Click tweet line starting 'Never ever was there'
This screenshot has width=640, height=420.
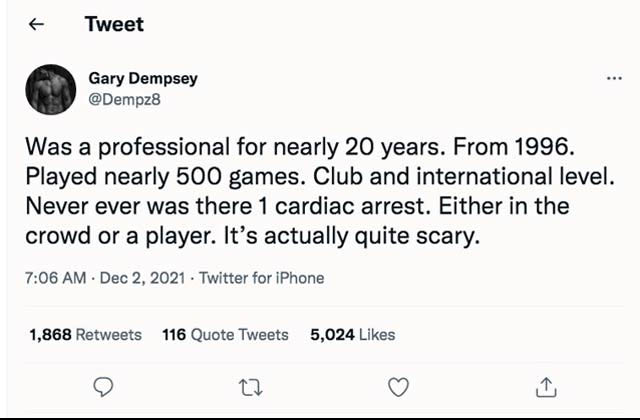298,208
